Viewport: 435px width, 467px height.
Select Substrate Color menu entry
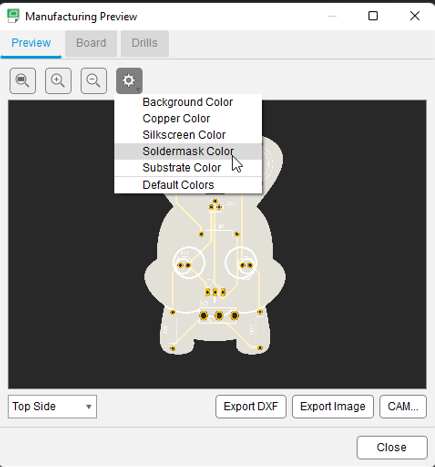pyautogui.click(x=188, y=168)
